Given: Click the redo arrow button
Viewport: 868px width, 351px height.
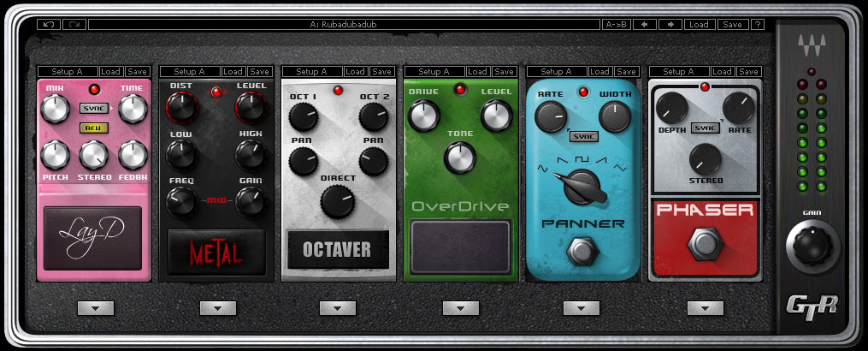Looking at the screenshot, I should 74,24.
